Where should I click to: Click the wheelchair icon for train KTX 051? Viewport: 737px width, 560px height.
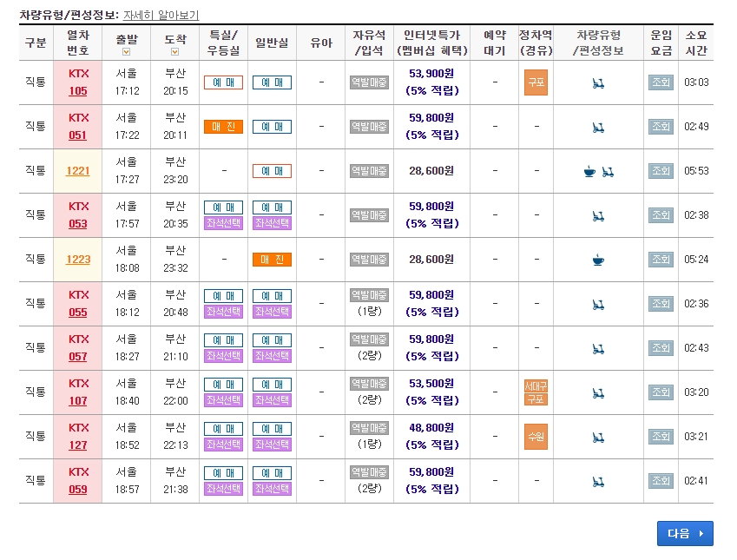(x=599, y=127)
